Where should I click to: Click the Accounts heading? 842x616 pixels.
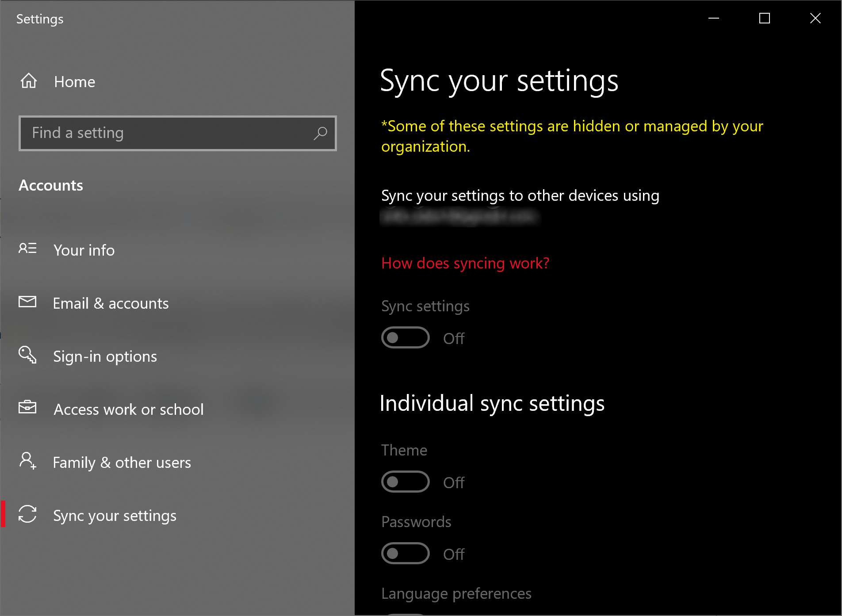[x=51, y=185]
